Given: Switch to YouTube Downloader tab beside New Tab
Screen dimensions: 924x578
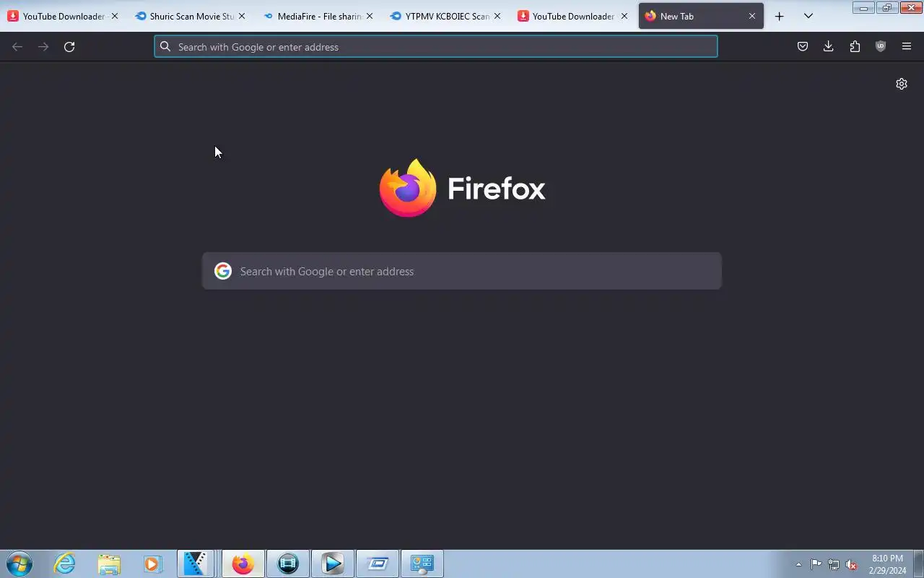Looking at the screenshot, I should (x=574, y=16).
